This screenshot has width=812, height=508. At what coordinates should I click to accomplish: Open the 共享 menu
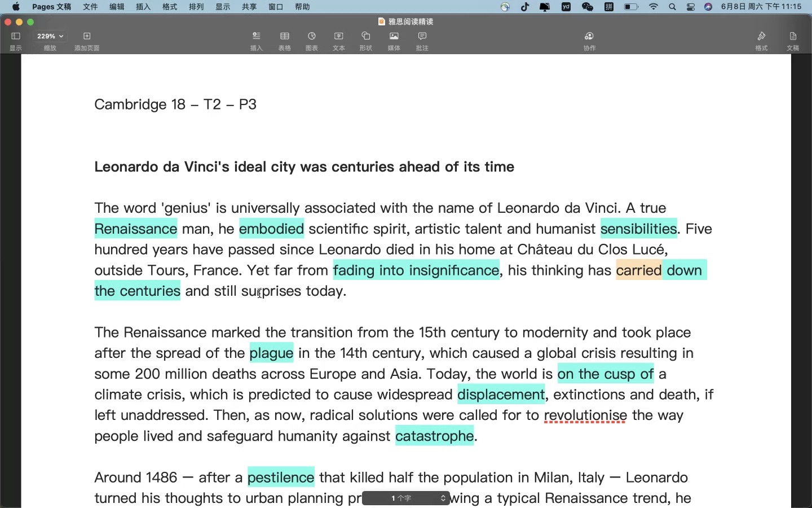tap(249, 7)
